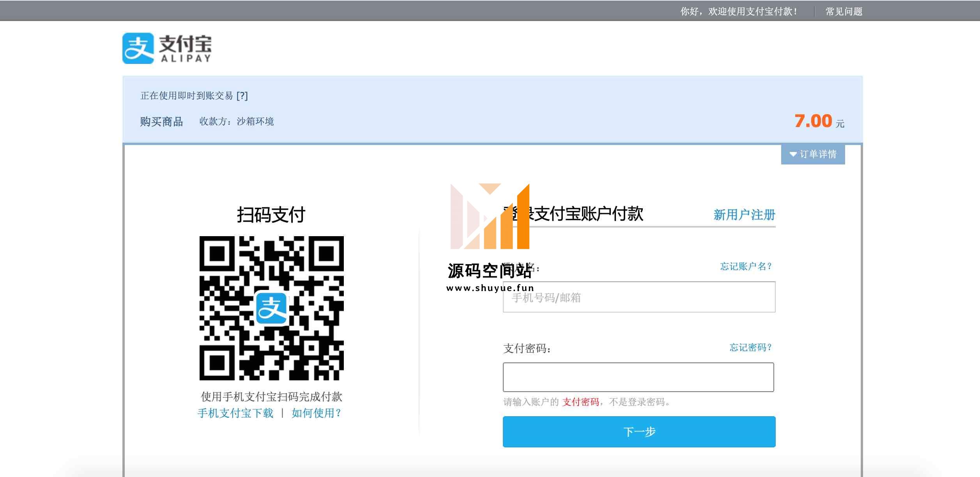
Task: Click the 忘记账户名? link
Action: (x=746, y=267)
